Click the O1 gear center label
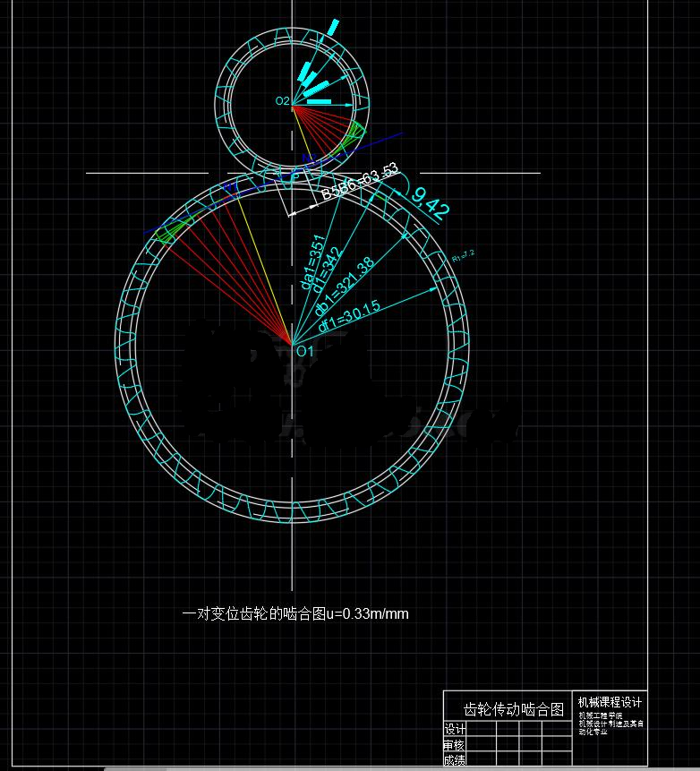This screenshot has height=771, width=700. coord(304,351)
